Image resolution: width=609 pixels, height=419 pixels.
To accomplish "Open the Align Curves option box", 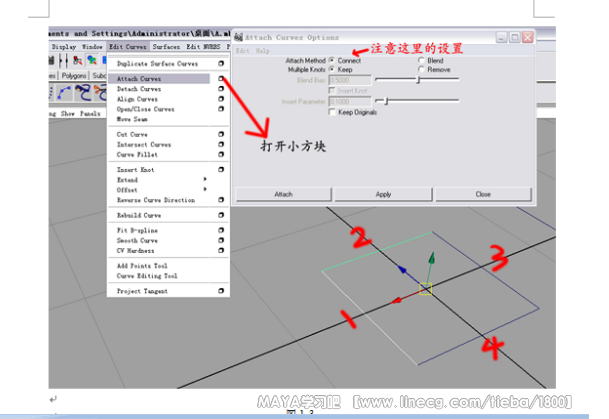I will point(221,99).
